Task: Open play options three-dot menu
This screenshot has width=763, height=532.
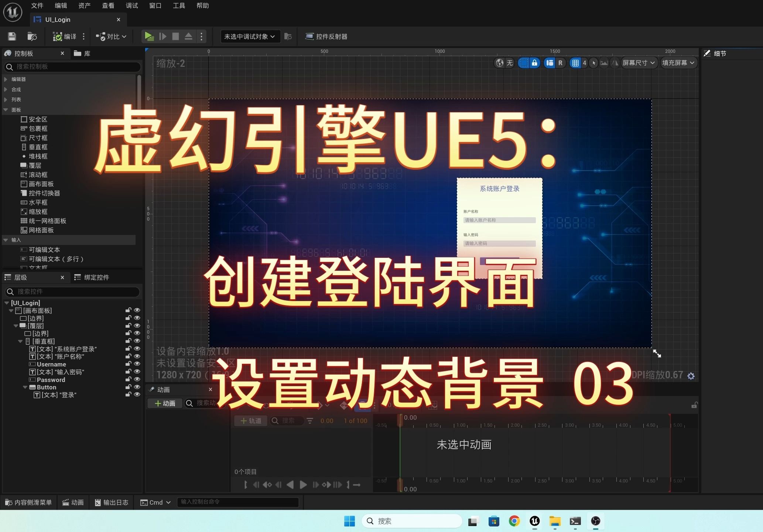Action: pos(201,36)
